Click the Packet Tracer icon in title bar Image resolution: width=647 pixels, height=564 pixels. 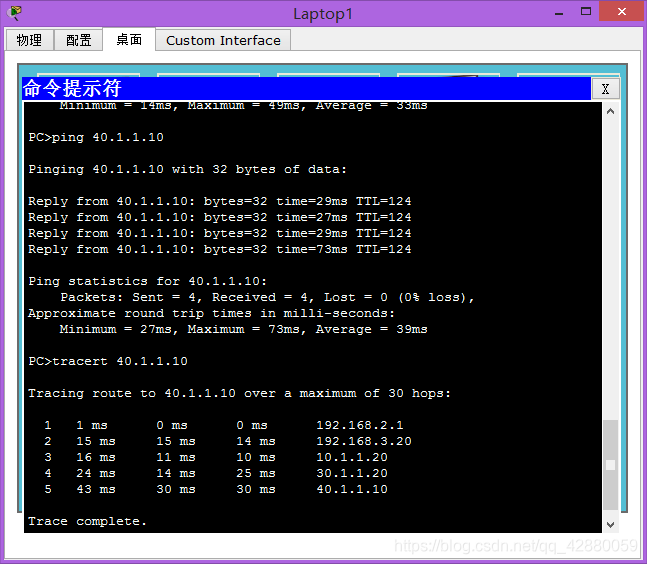[x=14, y=13]
